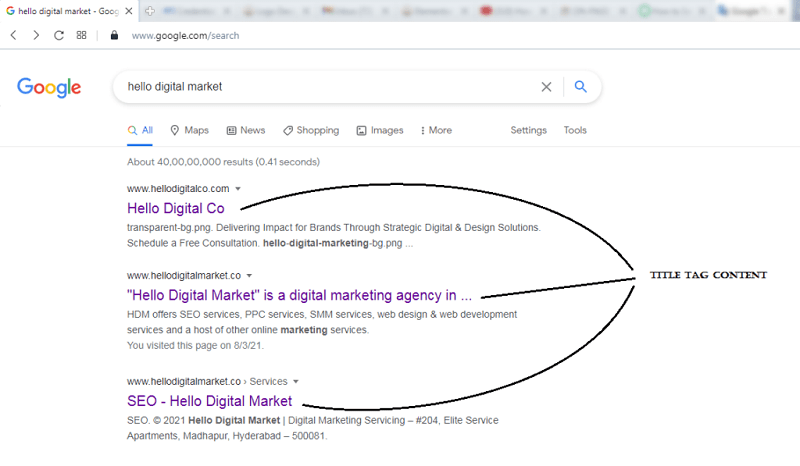The height and width of the screenshot is (466, 800).
Task: Open '"Hello Digital Market" is a digital marketing agency' link
Action: coord(299,295)
